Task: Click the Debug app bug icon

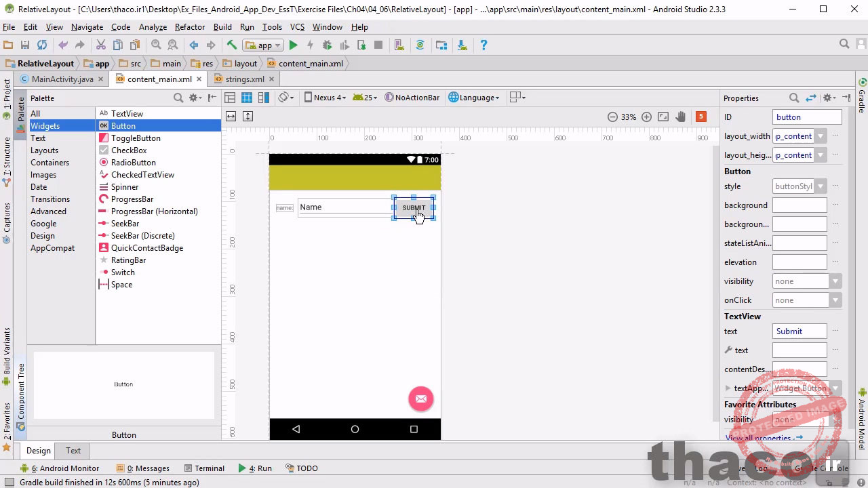Action: [x=327, y=45]
